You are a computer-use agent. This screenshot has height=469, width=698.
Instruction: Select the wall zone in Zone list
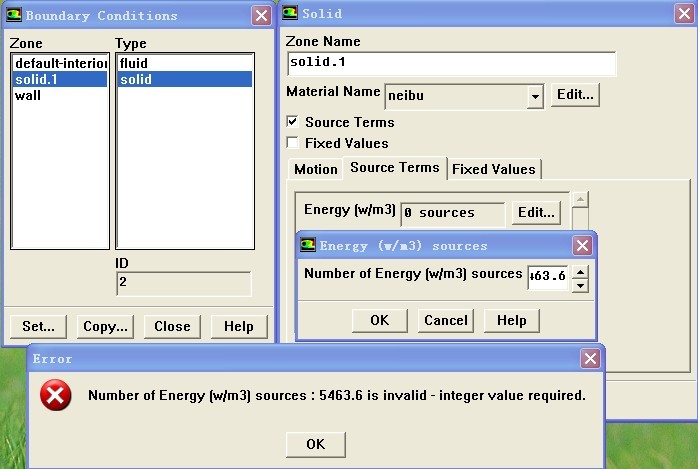(x=27, y=96)
